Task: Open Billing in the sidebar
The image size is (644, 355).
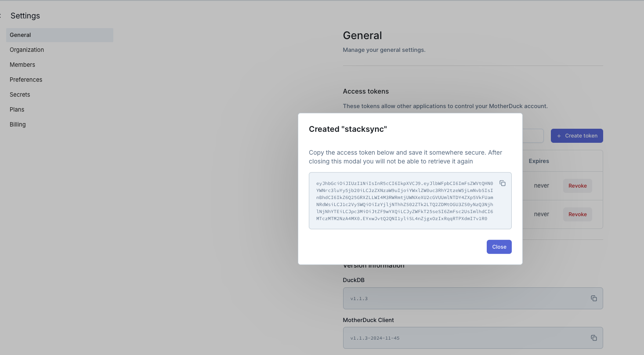Action: (18, 125)
